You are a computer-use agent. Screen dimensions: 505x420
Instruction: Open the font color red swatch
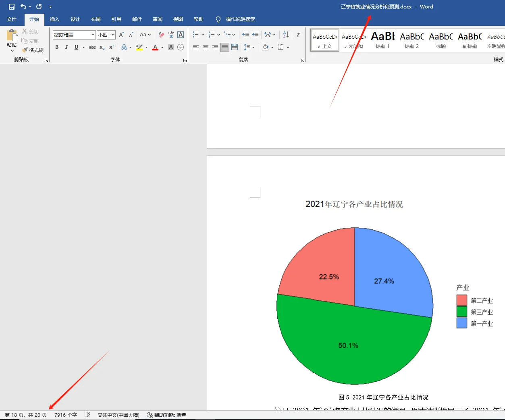155,47
